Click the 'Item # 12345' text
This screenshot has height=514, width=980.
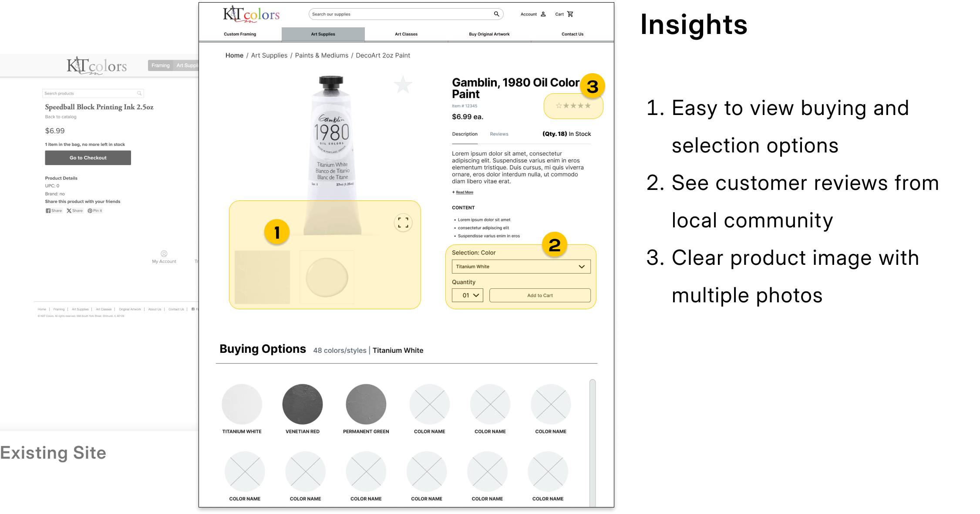click(465, 106)
